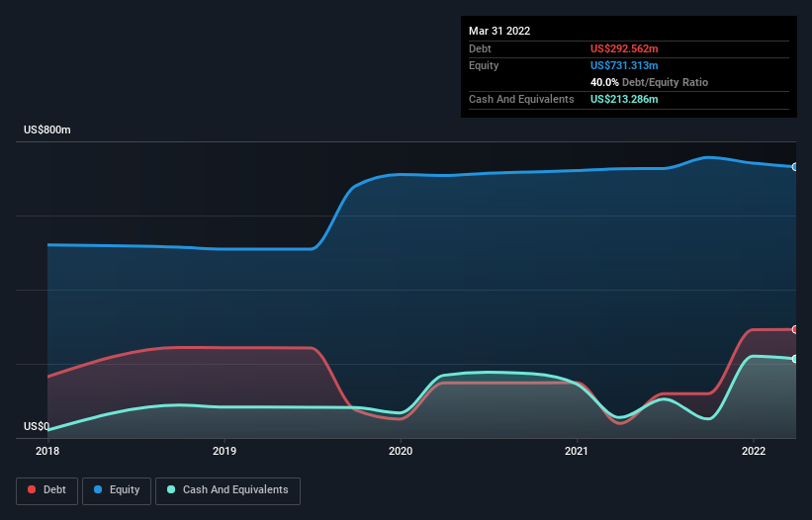The image size is (812, 520).
Task: Click the US$800m y-axis label
Action: coord(47,130)
